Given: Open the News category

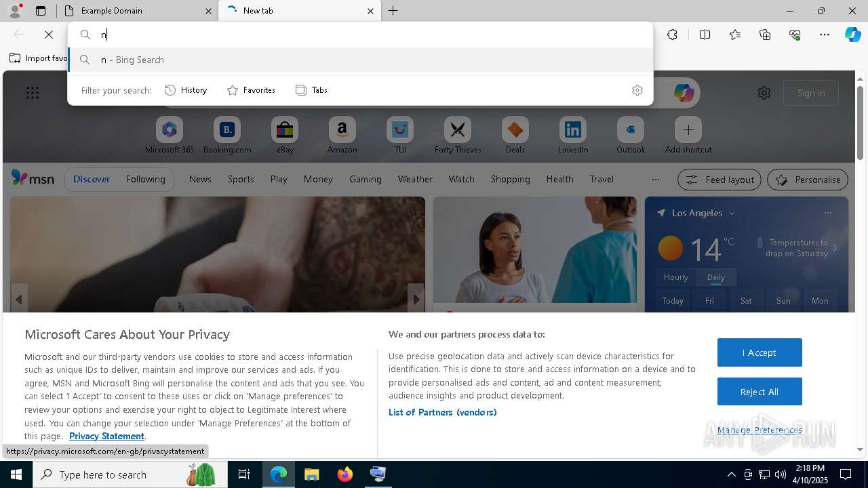Looking at the screenshot, I should [200, 179].
